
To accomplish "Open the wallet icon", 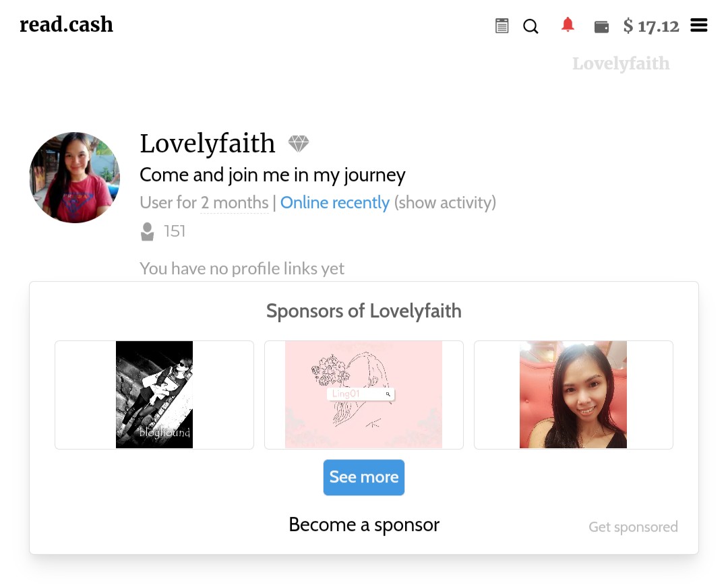I will click(x=601, y=27).
